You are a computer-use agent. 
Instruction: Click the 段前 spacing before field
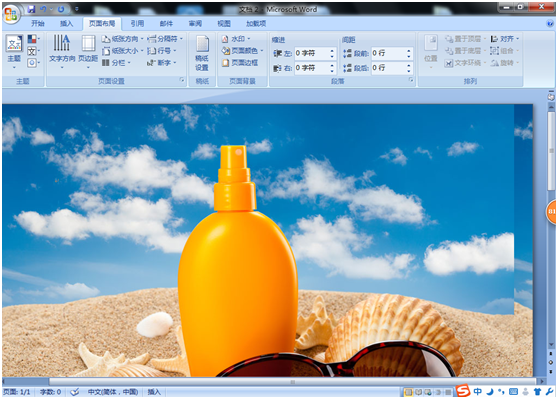[388, 53]
